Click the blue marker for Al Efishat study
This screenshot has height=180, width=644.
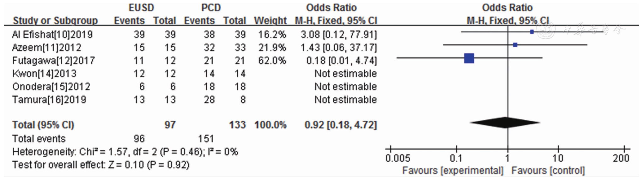(532, 32)
